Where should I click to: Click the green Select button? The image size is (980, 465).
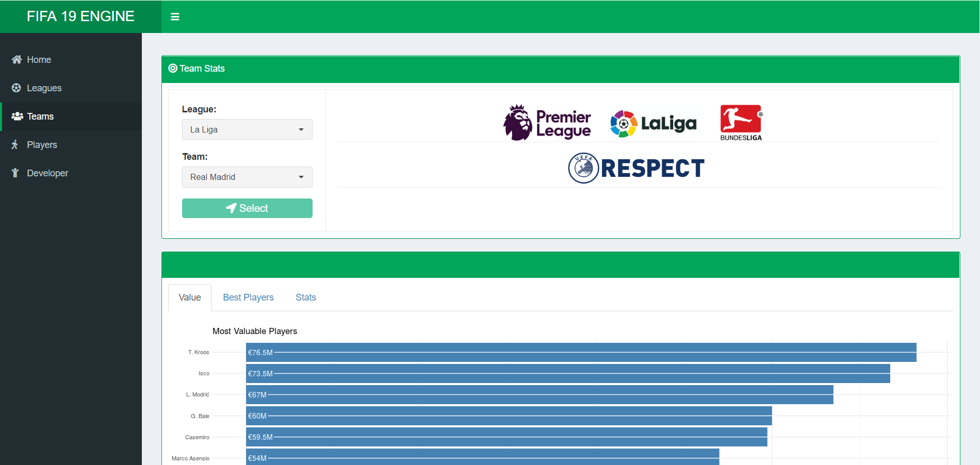[247, 208]
